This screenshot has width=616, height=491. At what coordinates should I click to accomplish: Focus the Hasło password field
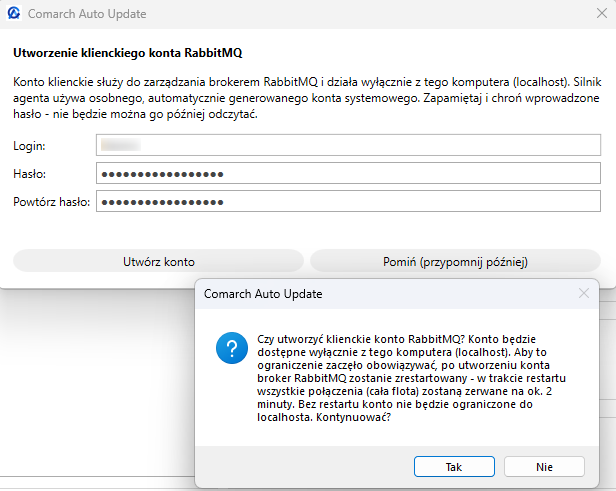pyautogui.click(x=348, y=173)
